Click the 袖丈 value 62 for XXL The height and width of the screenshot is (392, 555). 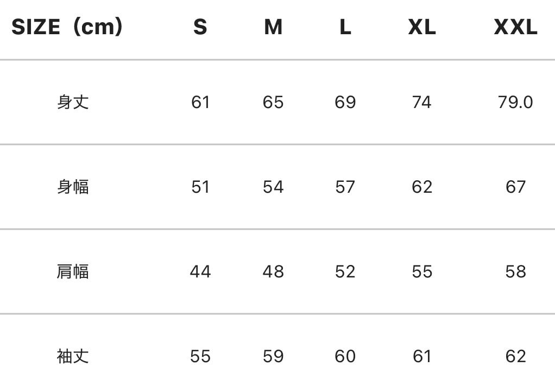[x=515, y=356]
